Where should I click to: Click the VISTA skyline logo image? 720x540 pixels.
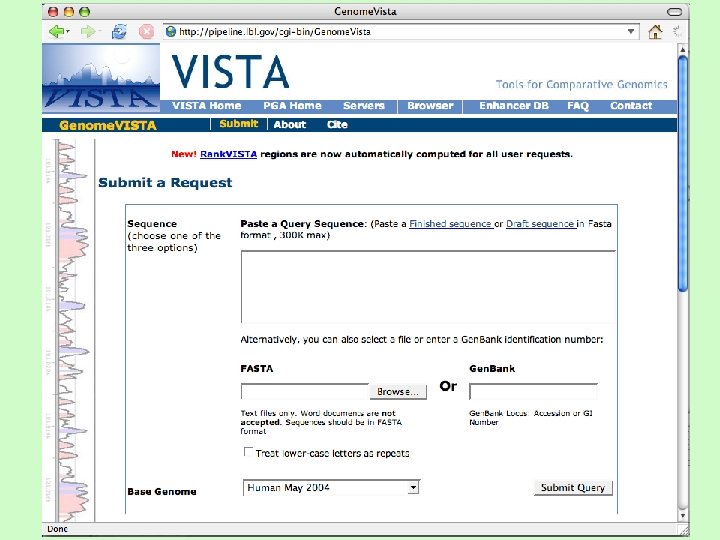click(x=101, y=78)
